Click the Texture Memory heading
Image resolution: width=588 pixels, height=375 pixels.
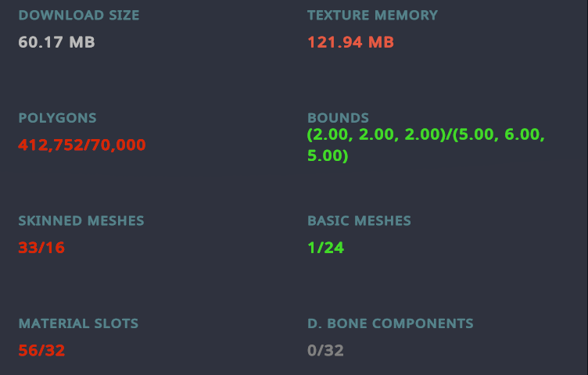(x=372, y=16)
